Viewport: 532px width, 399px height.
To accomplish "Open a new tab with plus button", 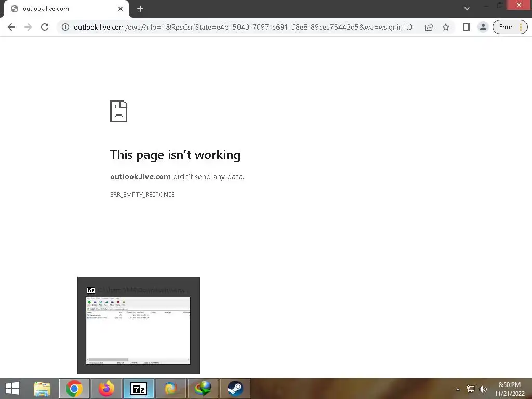I will point(140,9).
